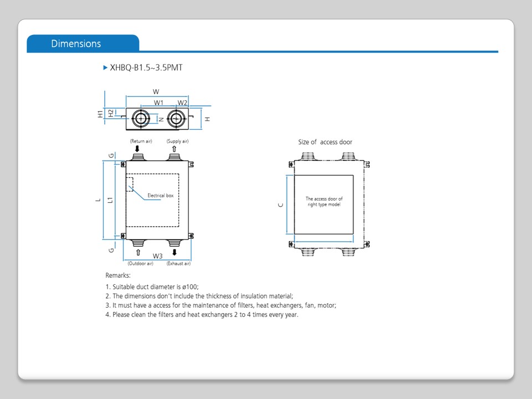Click the Dimensions header tab
The image size is (532, 399).
tap(76, 44)
